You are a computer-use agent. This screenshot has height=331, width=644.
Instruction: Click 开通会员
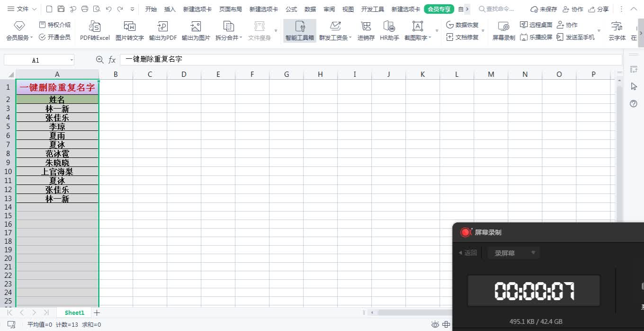[x=54, y=37]
